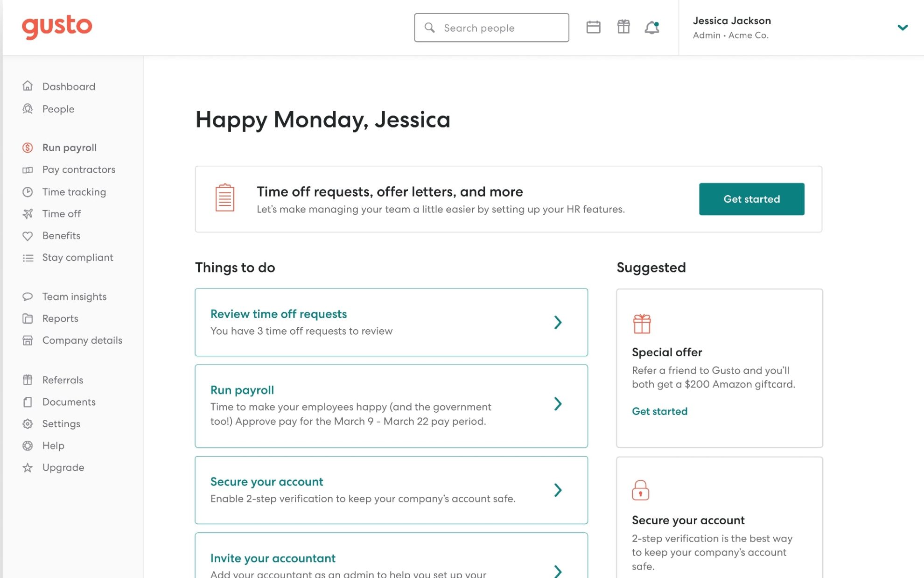Screen dimensions: 924x578
Task: Open the People menu item
Action: tap(58, 108)
